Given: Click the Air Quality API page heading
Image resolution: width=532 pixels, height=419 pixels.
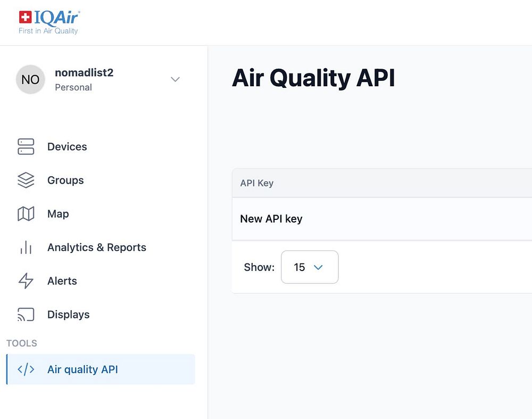Looking at the screenshot, I should [313, 78].
